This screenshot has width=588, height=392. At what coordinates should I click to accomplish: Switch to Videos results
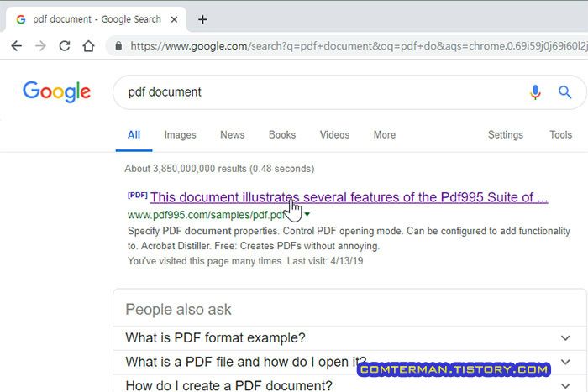(x=334, y=135)
